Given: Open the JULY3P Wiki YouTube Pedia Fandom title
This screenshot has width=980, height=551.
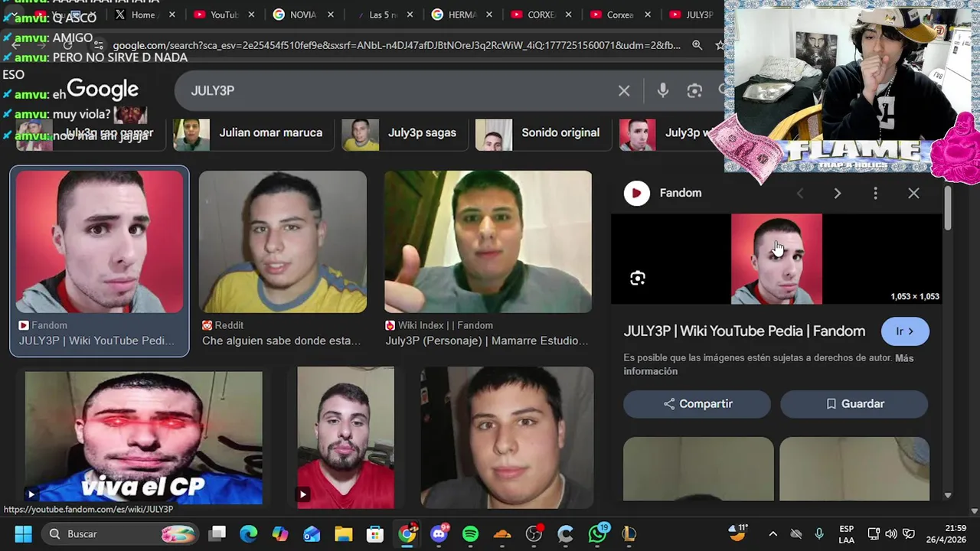Looking at the screenshot, I should 744,331.
